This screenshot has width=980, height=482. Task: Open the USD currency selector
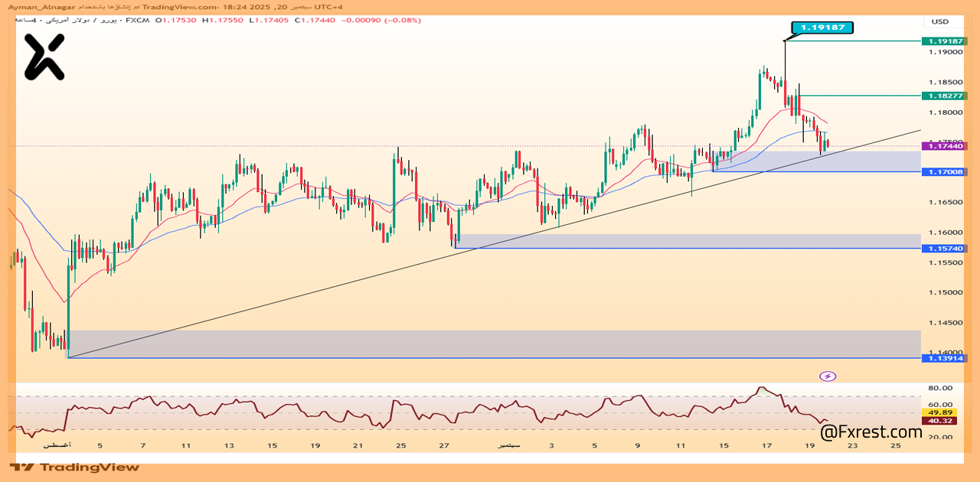pos(939,21)
